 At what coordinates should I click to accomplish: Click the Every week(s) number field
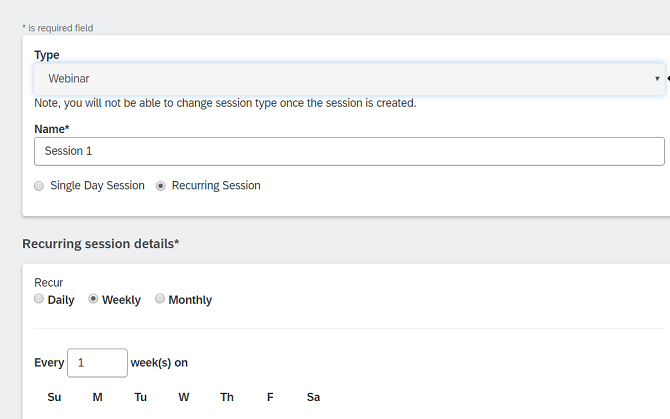[97, 363]
